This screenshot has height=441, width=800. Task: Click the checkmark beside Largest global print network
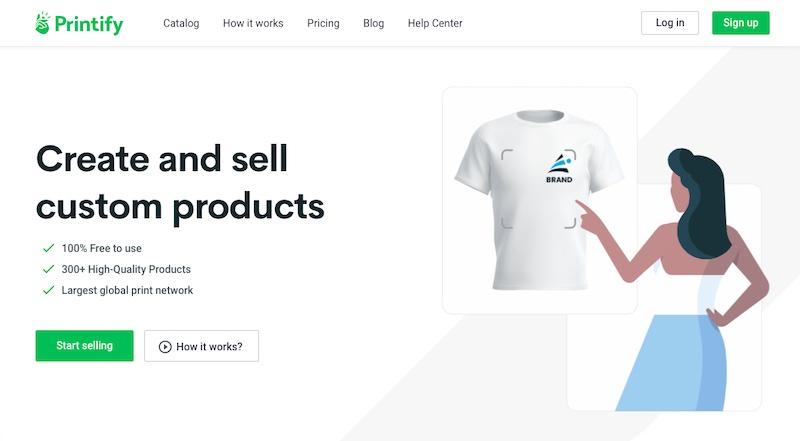tap(48, 290)
